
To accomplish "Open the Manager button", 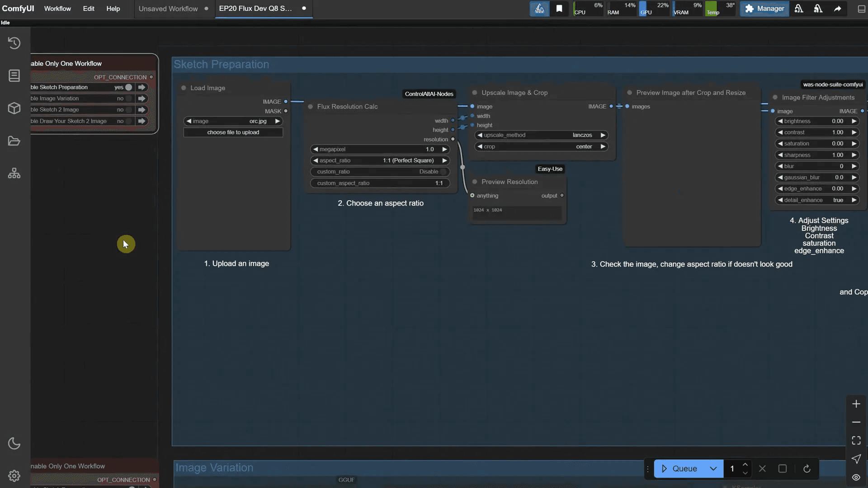I will click(x=764, y=9).
